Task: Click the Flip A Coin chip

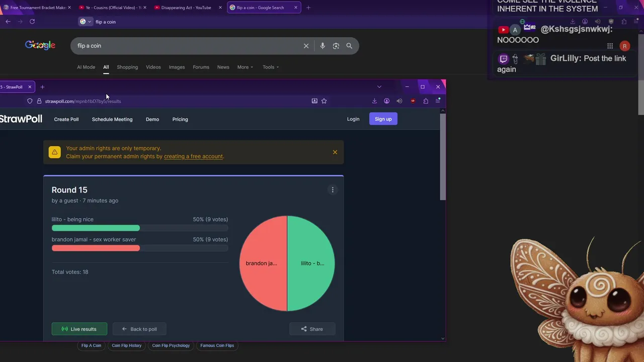Action: 91,345
